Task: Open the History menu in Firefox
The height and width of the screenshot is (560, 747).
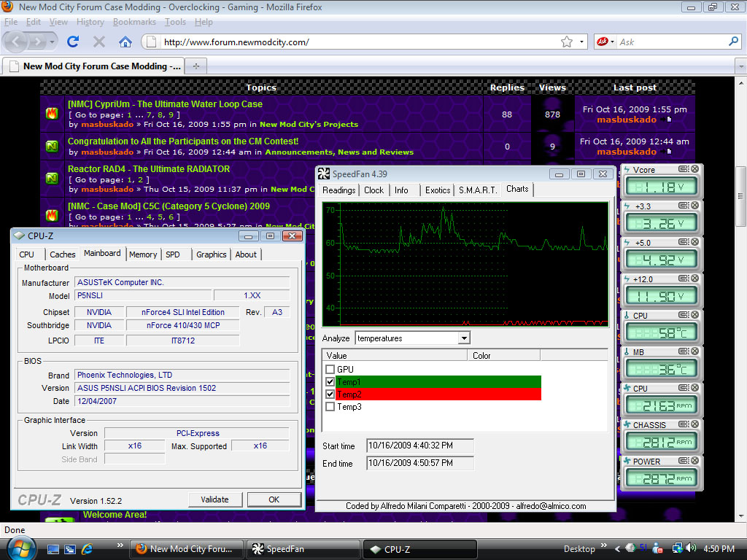Action: click(x=90, y=22)
